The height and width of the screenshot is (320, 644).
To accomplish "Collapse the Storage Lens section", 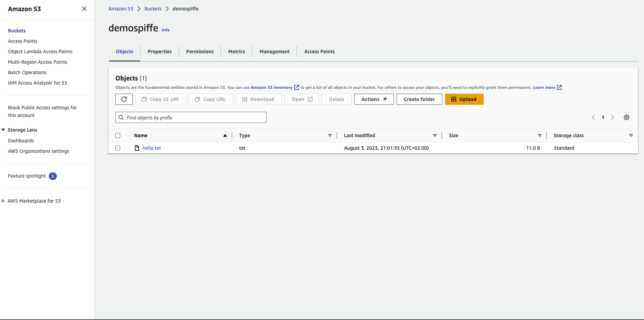I will coord(3,130).
